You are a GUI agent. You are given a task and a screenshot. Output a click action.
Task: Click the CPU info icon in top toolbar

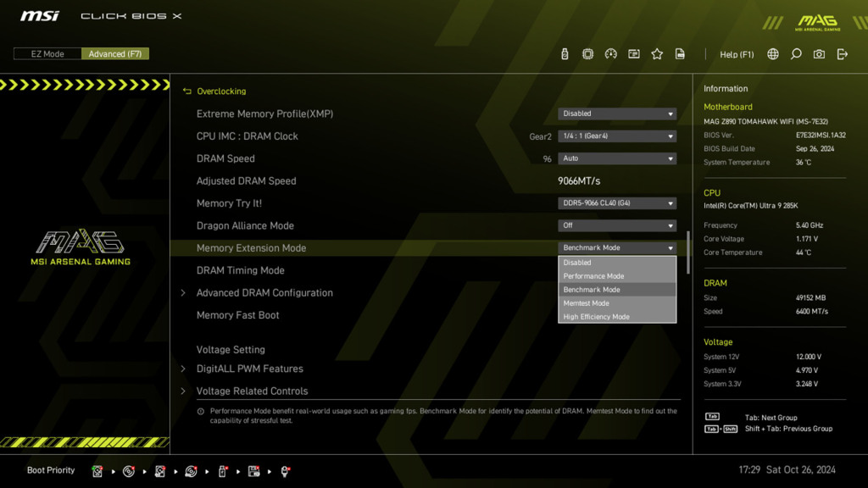(587, 53)
